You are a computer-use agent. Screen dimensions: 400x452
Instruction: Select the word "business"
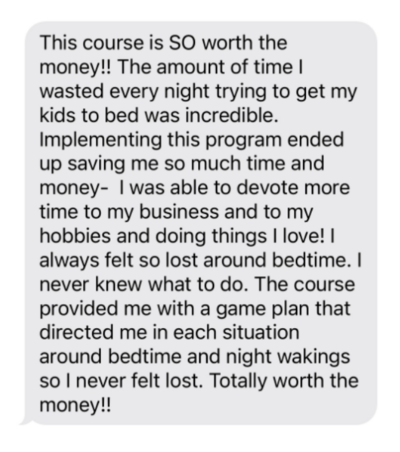179,212
